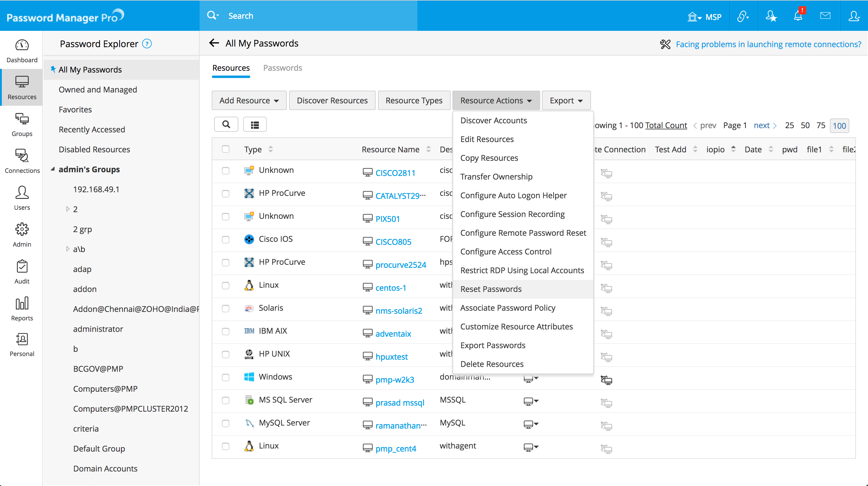
Task: Click the column chooser list icon
Action: (x=255, y=125)
